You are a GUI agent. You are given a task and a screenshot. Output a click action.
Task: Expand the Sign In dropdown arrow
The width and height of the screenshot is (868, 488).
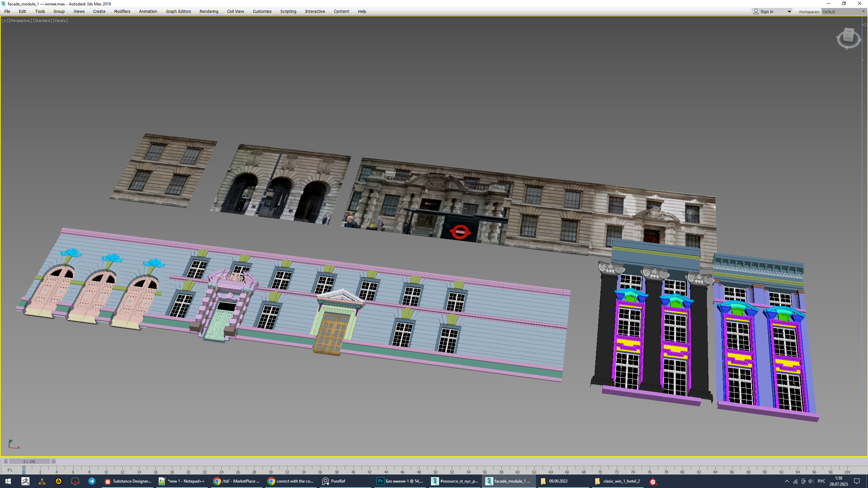(789, 12)
